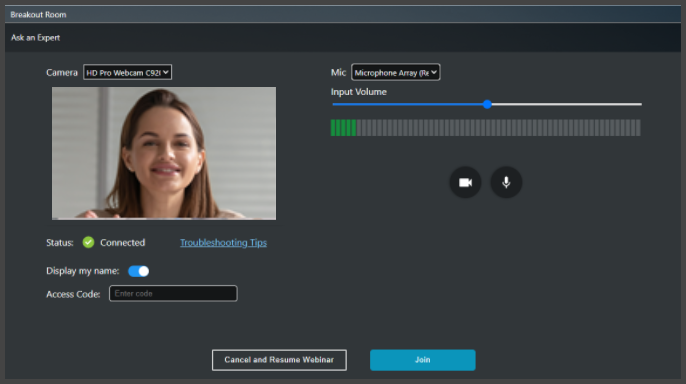
Task: Click the green Connected status checkmark
Action: click(88, 242)
